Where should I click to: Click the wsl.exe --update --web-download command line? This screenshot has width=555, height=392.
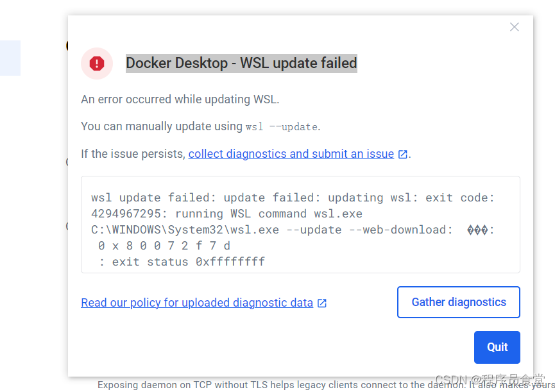271,230
